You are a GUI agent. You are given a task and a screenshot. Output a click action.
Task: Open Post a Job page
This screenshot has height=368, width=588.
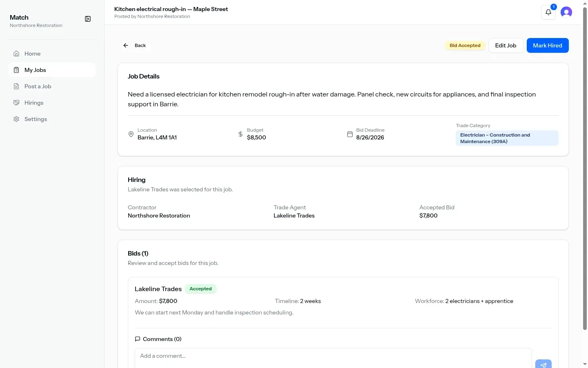pos(52,86)
